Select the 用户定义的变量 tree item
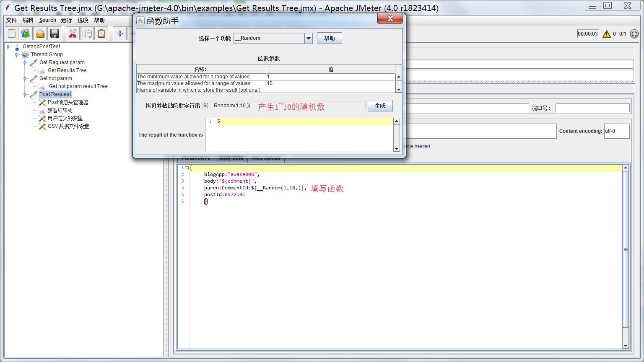 (65, 118)
